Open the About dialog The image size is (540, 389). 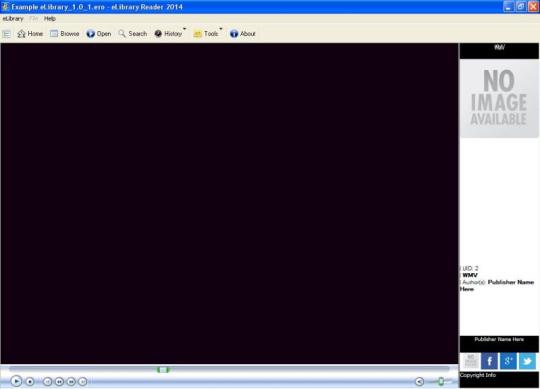pyautogui.click(x=243, y=34)
